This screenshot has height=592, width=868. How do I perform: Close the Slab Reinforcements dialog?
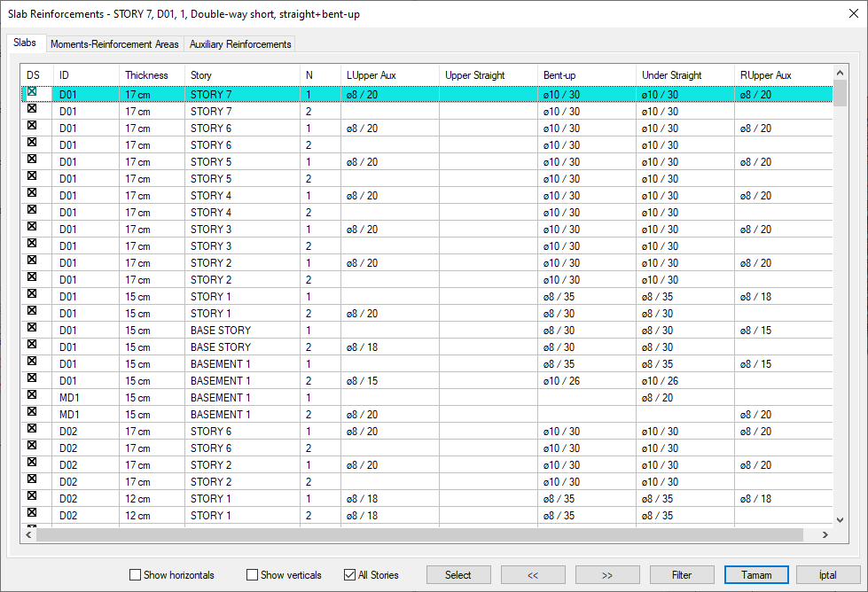click(847, 14)
